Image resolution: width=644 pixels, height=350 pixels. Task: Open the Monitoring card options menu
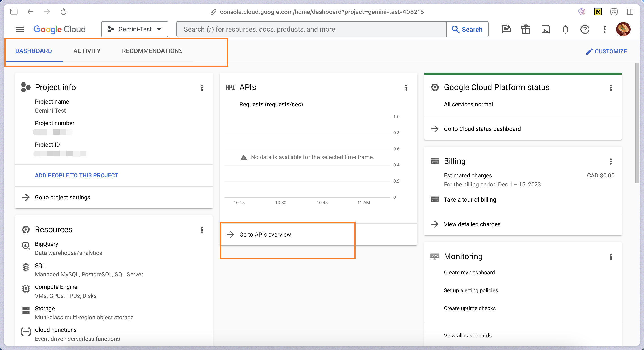pos(611,257)
